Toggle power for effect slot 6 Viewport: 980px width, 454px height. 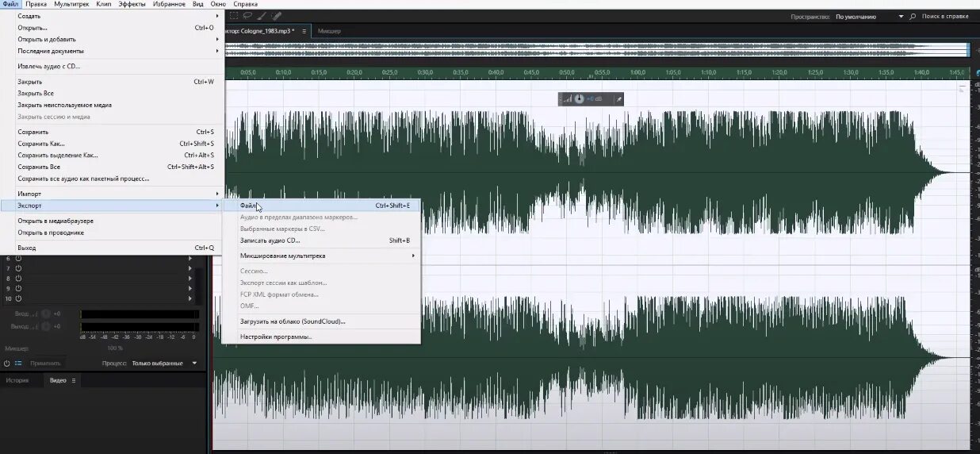[18, 259]
